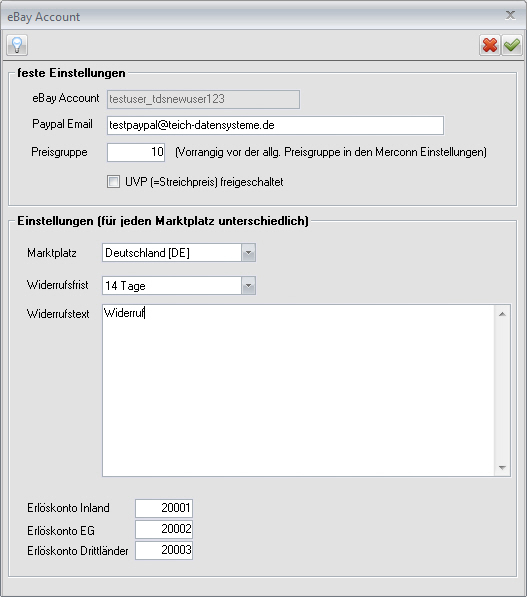
Task: Click the disabled eBay Account field
Action: (x=203, y=99)
